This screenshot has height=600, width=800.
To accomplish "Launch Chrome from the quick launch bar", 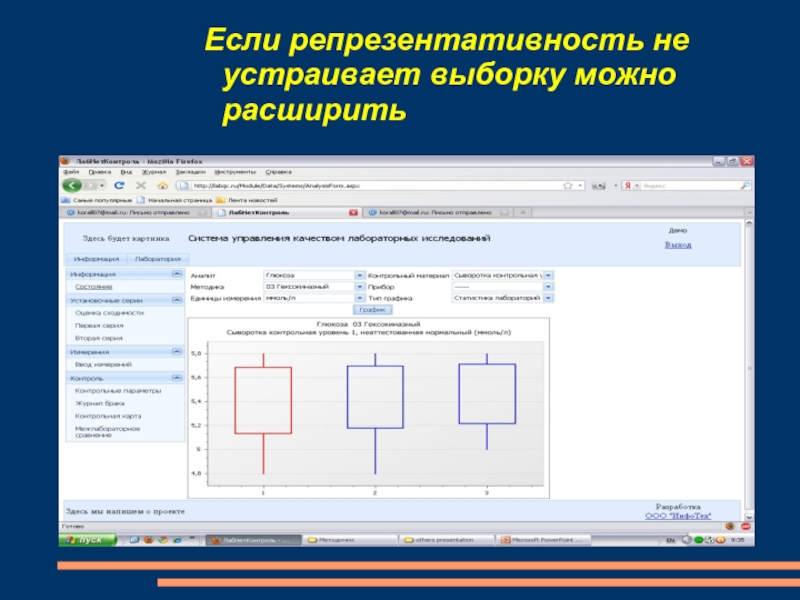I will 163,540.
